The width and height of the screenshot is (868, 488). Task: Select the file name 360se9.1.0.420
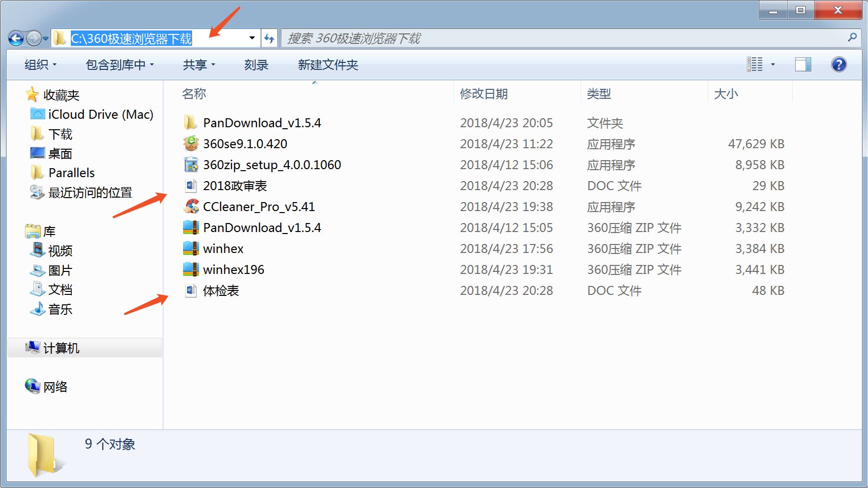coord(245,144)
